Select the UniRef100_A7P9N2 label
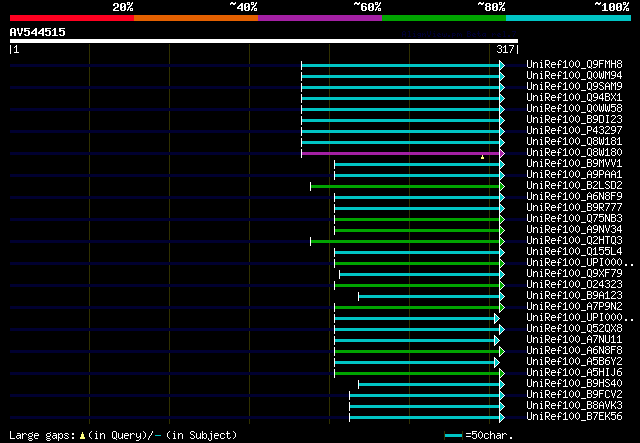Viewport: 640px width, 443px height. [x=574, y=307]
